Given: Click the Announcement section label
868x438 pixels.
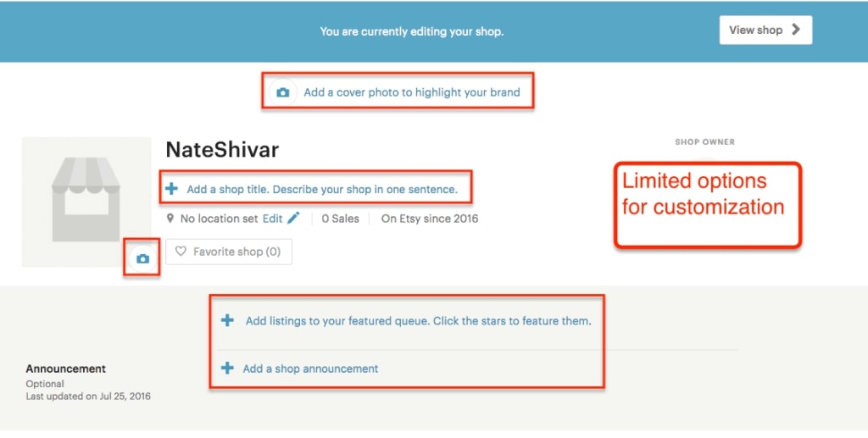Looking at the screenshot, I should tap(66, 369).
